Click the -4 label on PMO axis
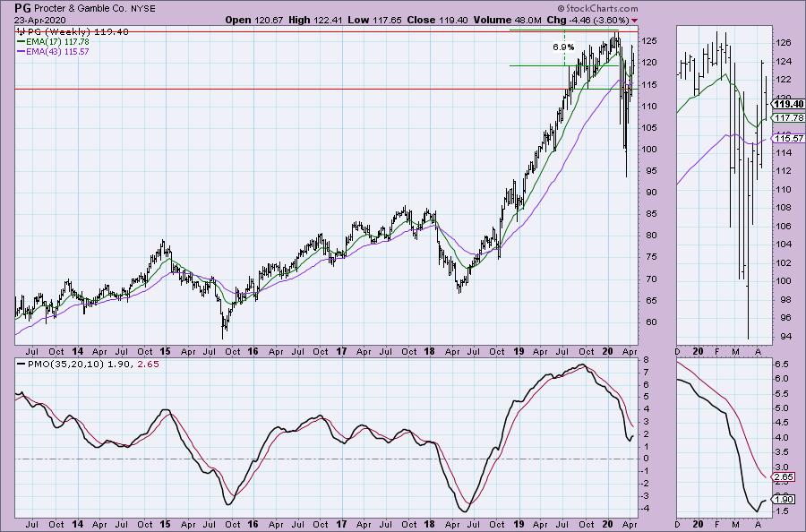The width and height of the screenshot is (806, 532). 646,509
